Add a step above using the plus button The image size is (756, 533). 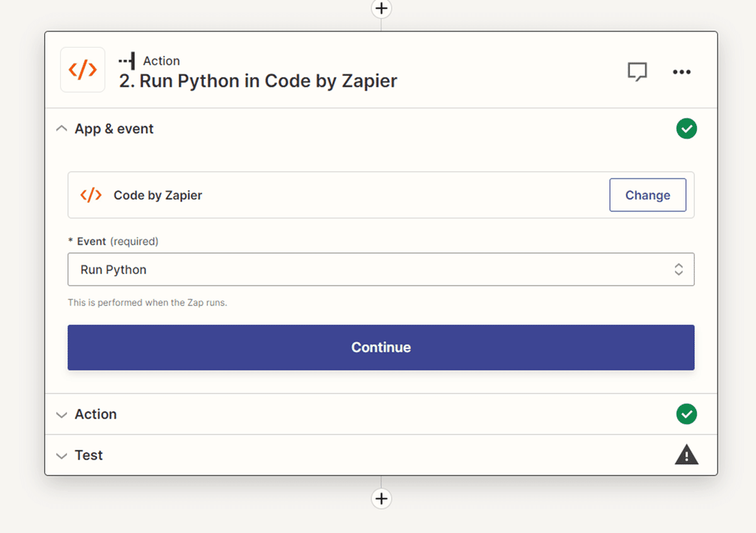pos(381,9)
